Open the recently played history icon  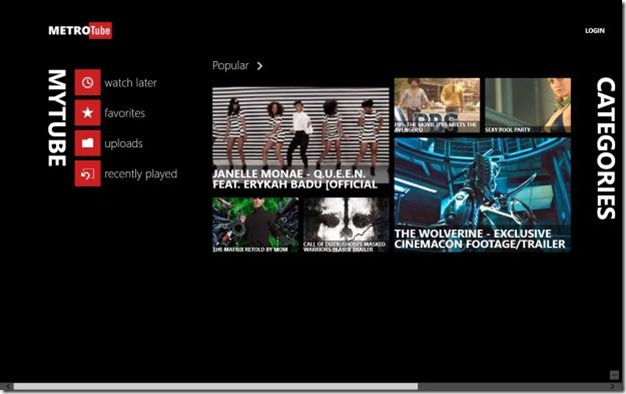(x=87, y=174)
